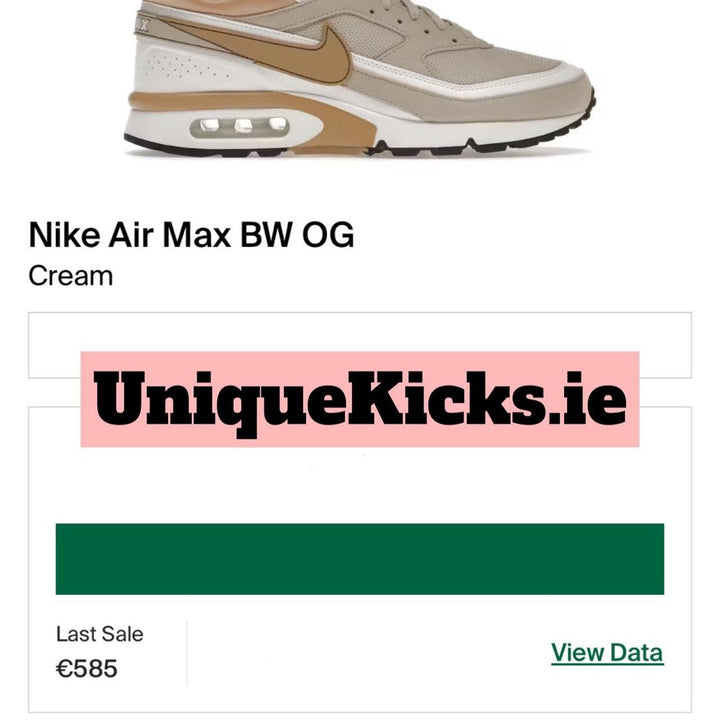Tap the €585 last sale price
720x720 pixels.
tap(86, 668)
